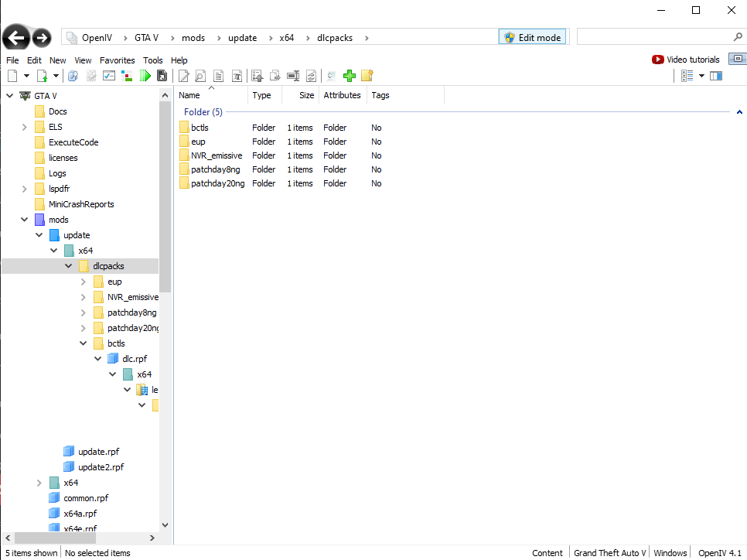Viewport: 747px width, 560px height.
Task: Click OpenIV in the breadcrumb path
Action: [x=97, y=38]
